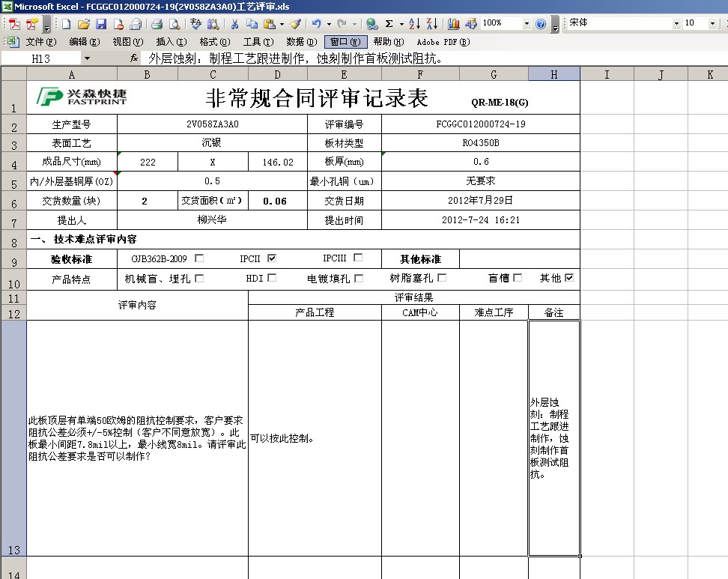
Task: Open a file with the folder icon
Action: click(84, 24)
